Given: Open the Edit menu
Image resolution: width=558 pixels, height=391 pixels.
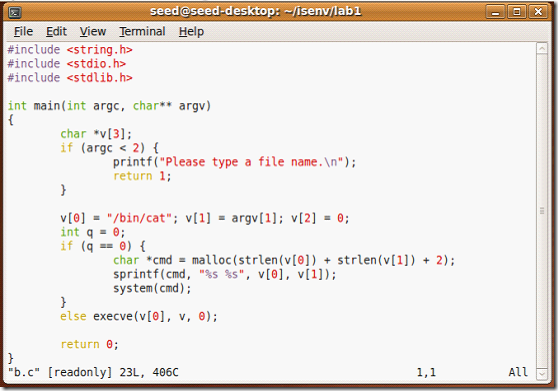Looking at the screenshot, I should [x=56, y=32].
